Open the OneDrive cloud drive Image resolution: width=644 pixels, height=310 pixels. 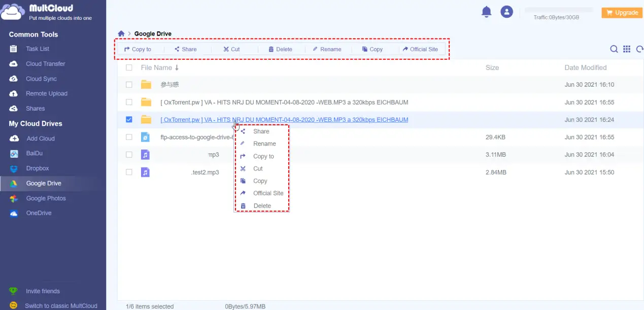(39, 213)
